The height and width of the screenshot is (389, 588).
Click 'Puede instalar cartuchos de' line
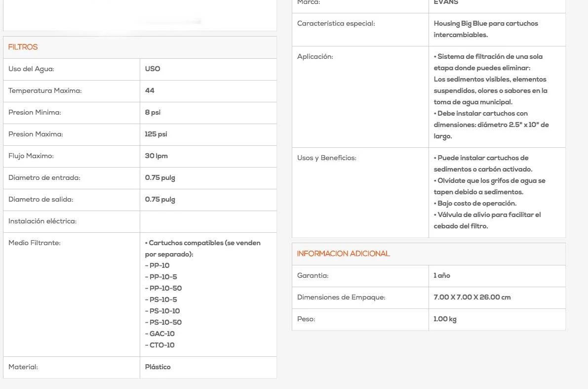click(x=483, y=158)
